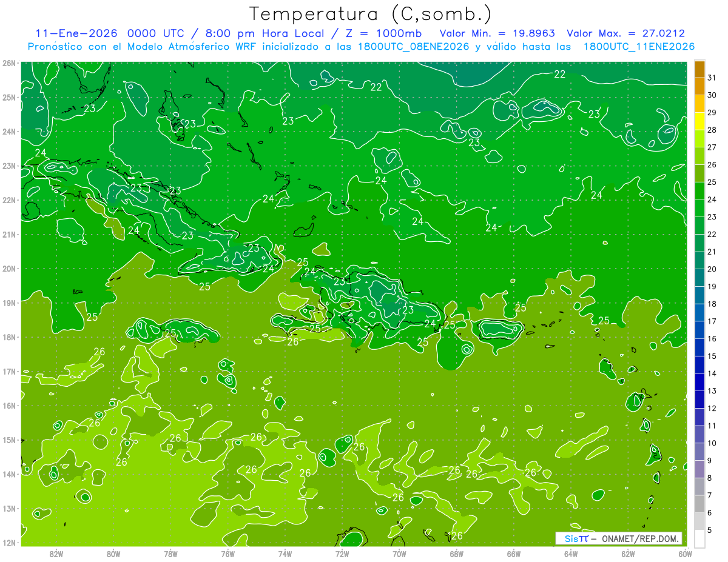This screenshot has height=562, width=728.
Task: Click the color scale label "8"
Action: pyautogui.click(x=710, y=478)
